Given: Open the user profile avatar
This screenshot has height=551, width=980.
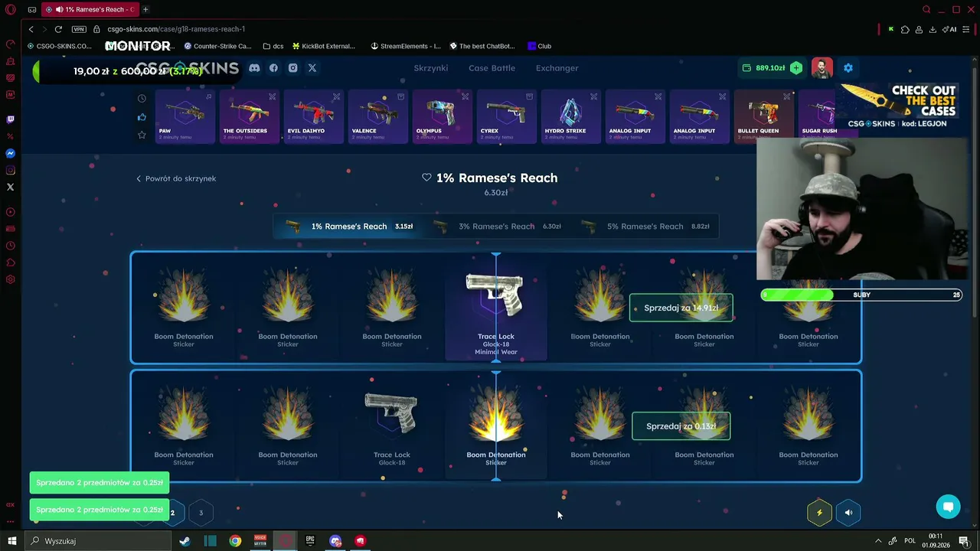Looking at the screenshot, I should tap(822, 68).
